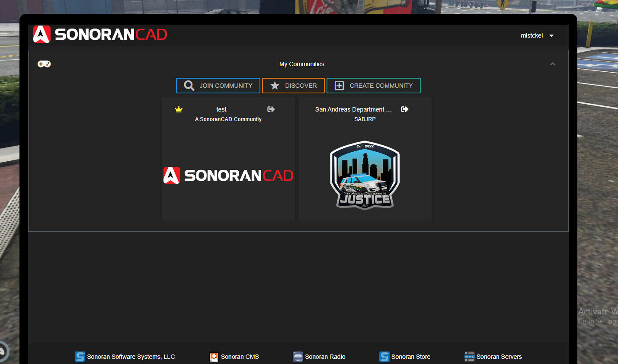Click the Sonoran CMS footer icon
The width and height of the screenshot is (618, 364).
214,357
